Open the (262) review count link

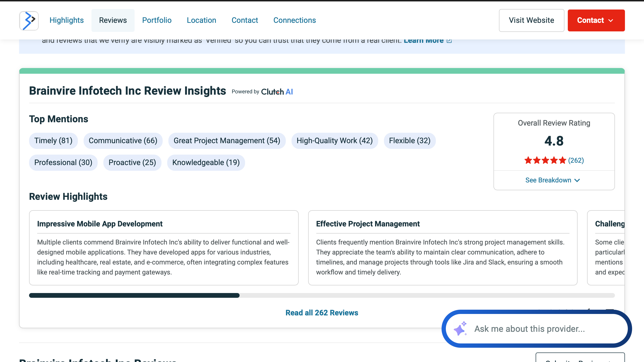click(576, 160)
